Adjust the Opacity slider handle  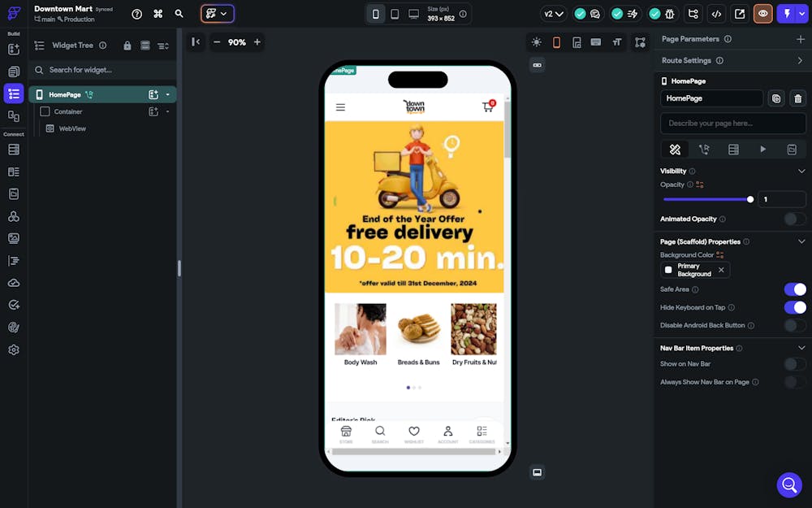749,200
